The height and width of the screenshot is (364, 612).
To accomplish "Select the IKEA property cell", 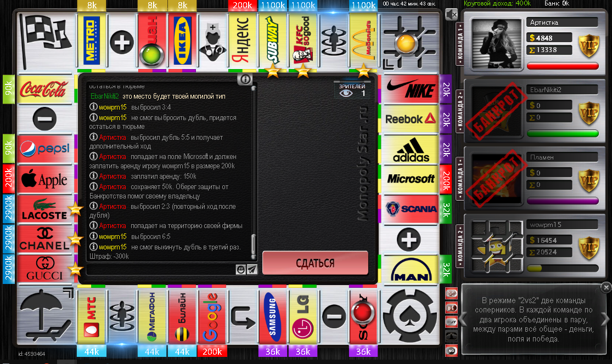I will 182,42.
